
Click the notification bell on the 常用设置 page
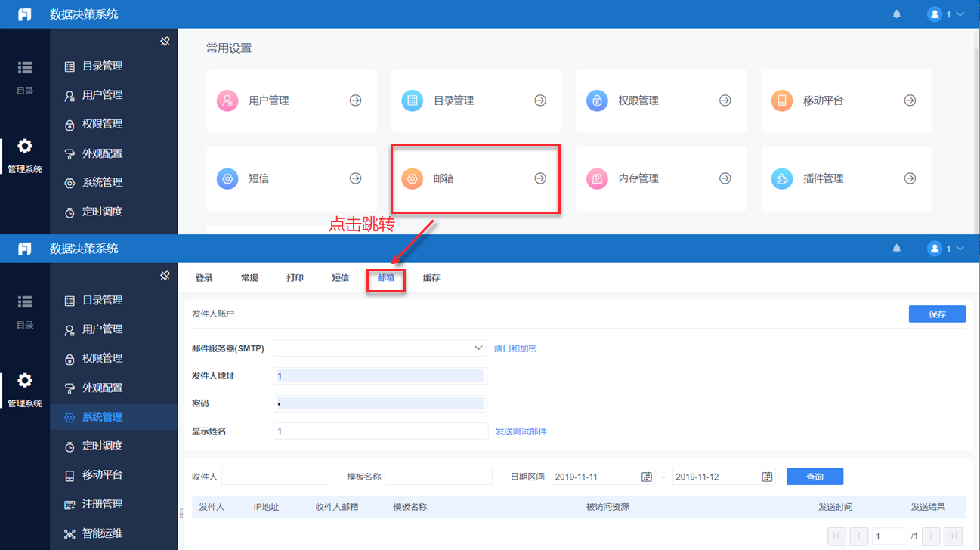(897, 14)
